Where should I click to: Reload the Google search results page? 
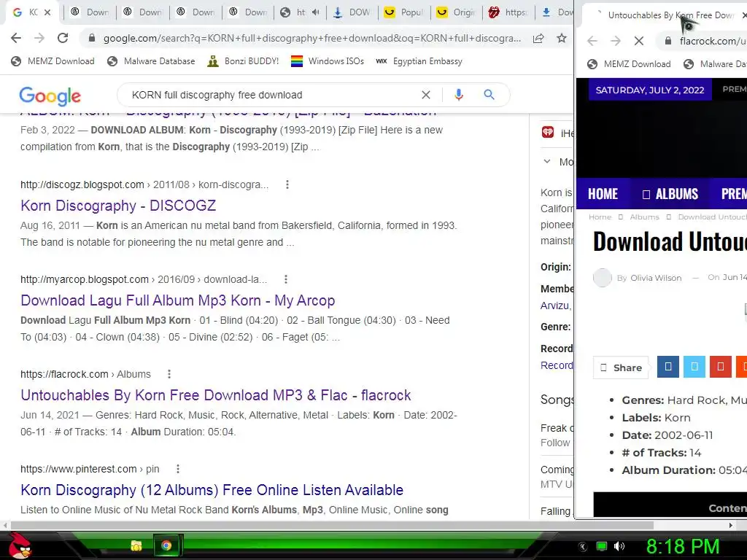tap(63, 38)
